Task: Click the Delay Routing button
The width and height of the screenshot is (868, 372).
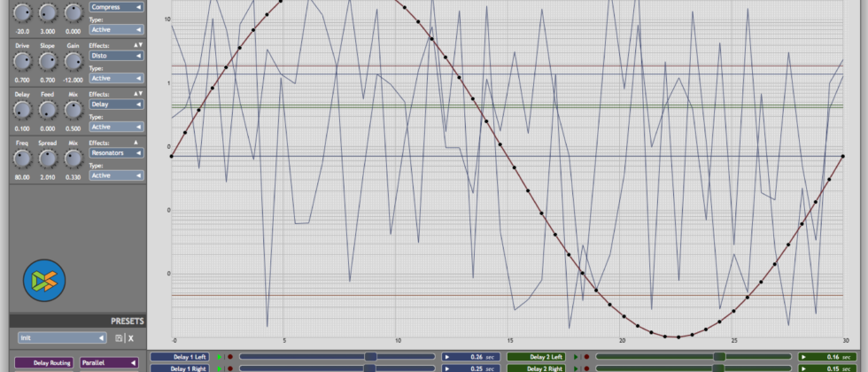Action: coord(44,363)
